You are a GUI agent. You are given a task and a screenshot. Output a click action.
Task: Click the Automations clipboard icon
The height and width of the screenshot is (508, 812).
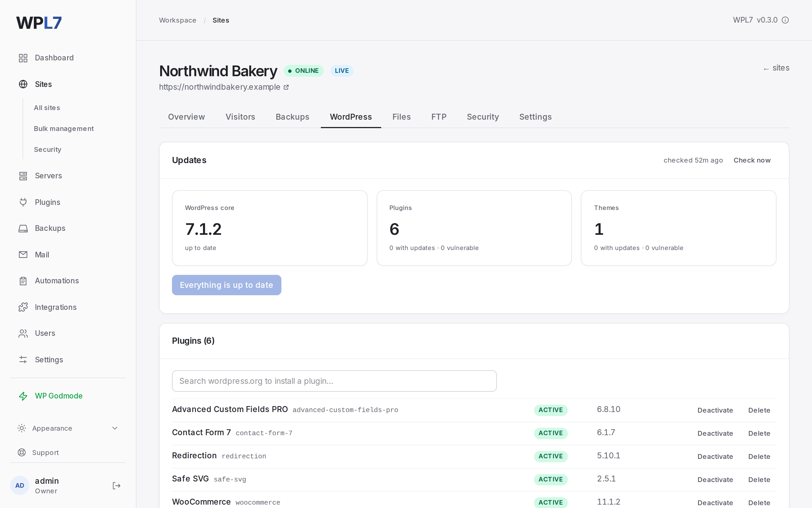tap(23, 281)
